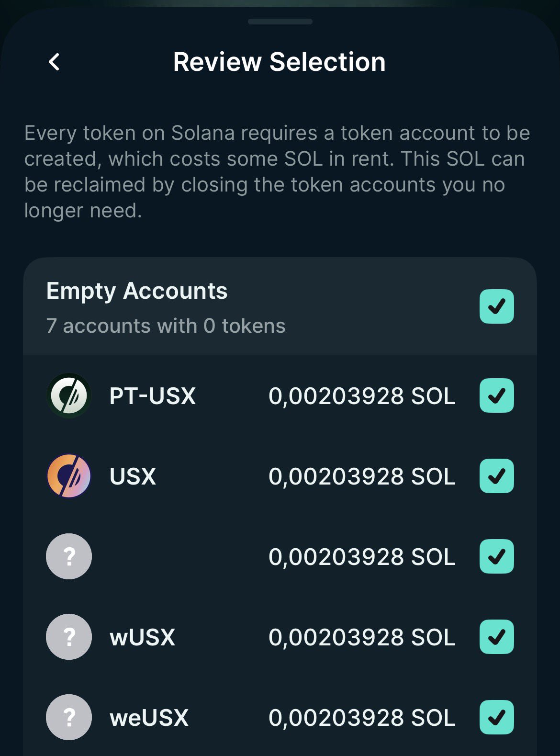The image size is (560, 756).
Task: Tap the wUSX token name
Action: pos(143,638)
